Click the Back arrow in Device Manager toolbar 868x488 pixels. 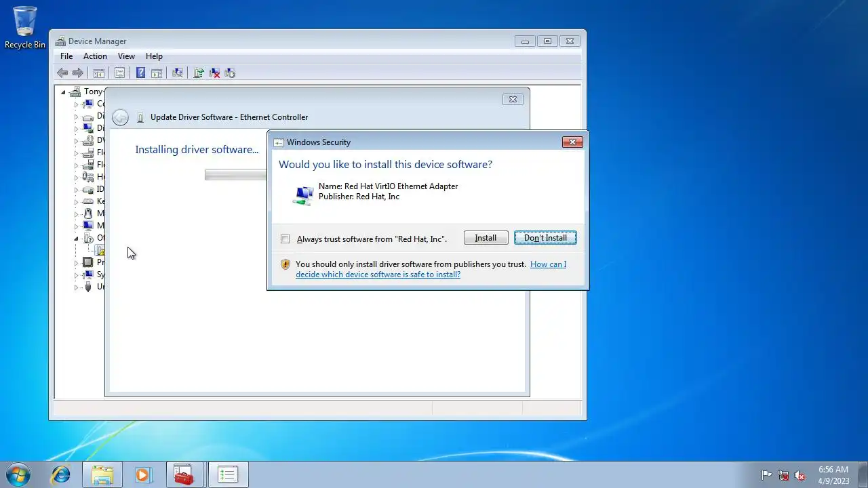62,73
